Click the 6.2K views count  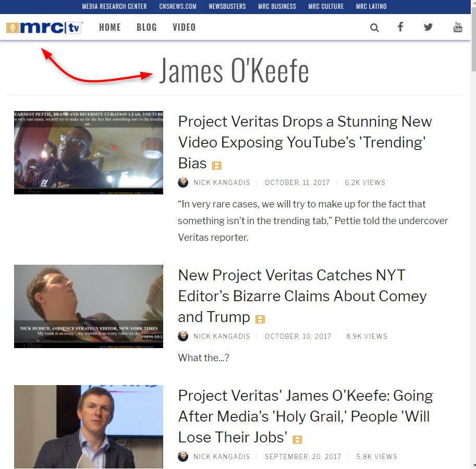[365, 182]
